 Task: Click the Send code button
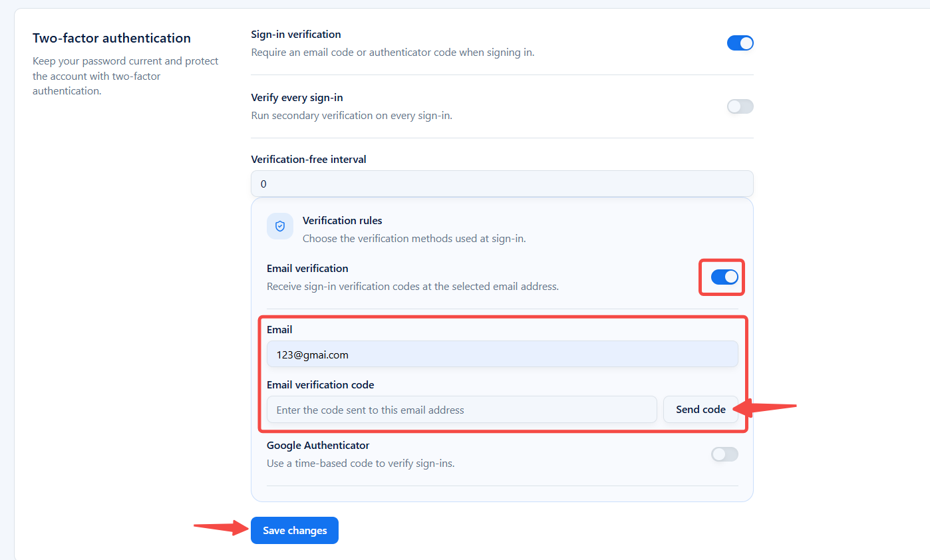pyautogui.click(x=700, y=410)
